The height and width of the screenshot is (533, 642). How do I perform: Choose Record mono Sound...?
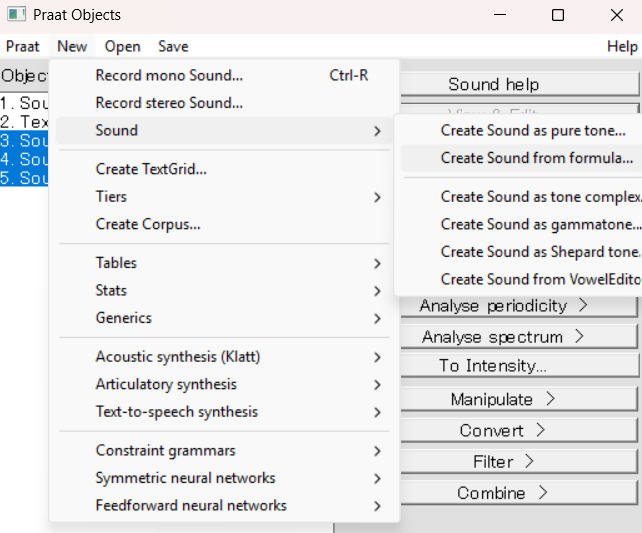224,75
